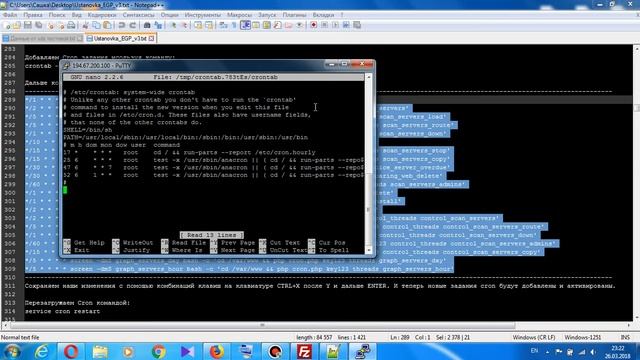
Task: Open the Правка menu
Action: pos(33,15)
